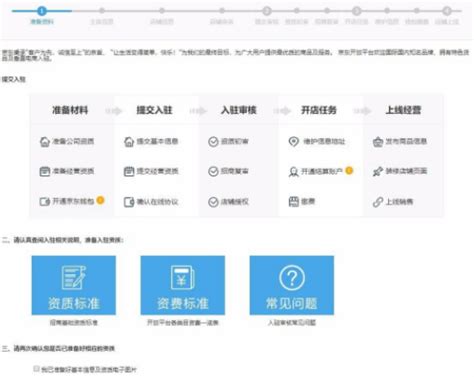Click the shopping basket icon beside 发布商品信息
Image resolution: width=474 pixels, height=377 pixels.
tap(378, 142)
